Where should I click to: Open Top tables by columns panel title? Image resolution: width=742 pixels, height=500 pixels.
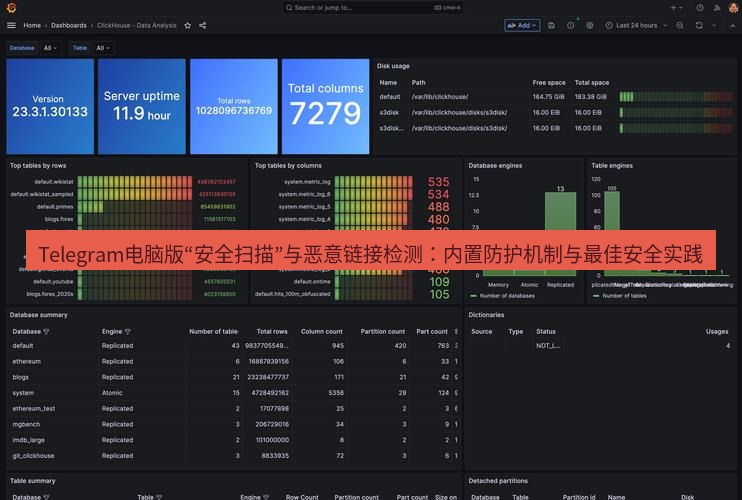tap(288, 166)
